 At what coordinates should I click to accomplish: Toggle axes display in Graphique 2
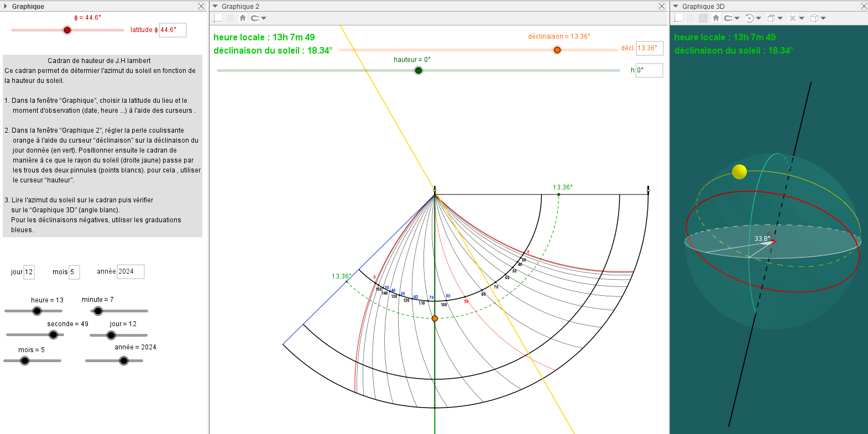[218, 18]
